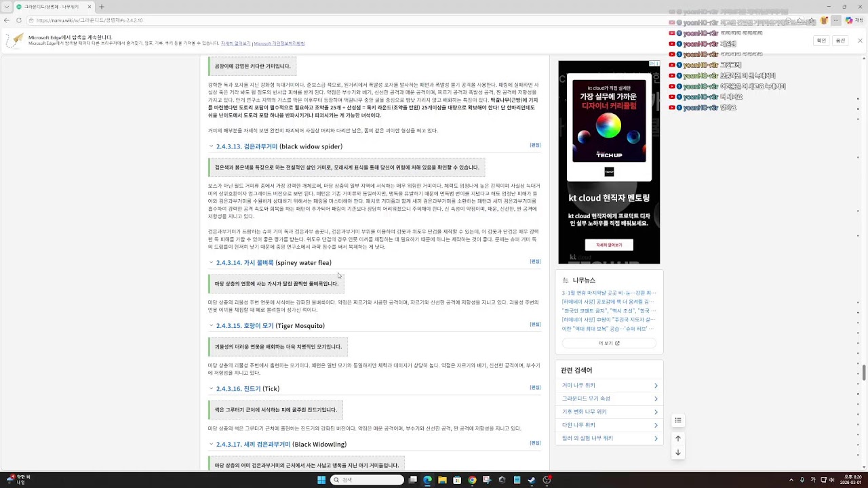The image size is (868, 488).
Task: Open heading link 2.4.3.13. 검은과부거미
Action: 247,146
